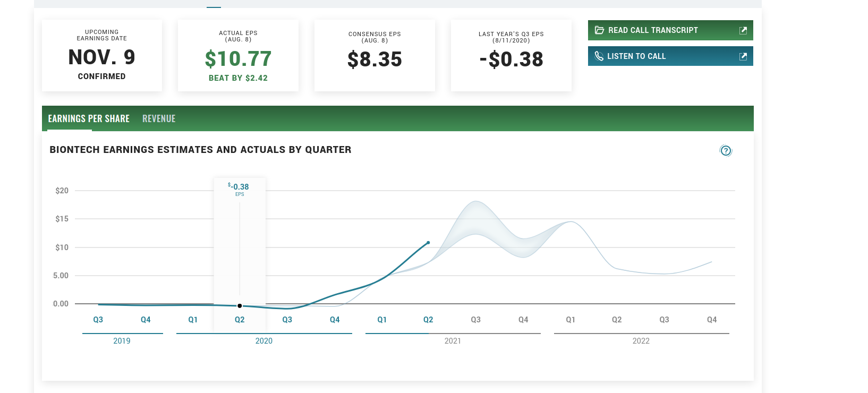Select the Earnings Per Share tab
This screenshot has height=393, width=868.
(89, 118)
